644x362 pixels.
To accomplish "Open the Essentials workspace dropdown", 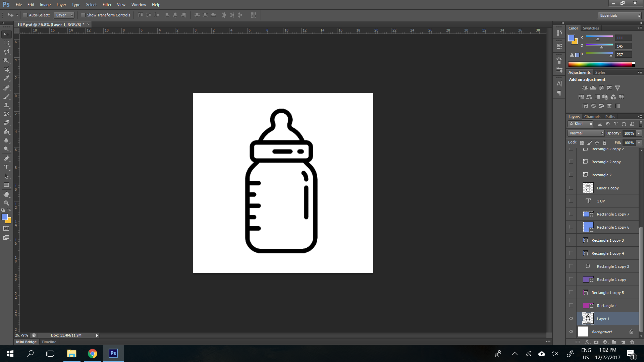I will [x=620, y=15].
